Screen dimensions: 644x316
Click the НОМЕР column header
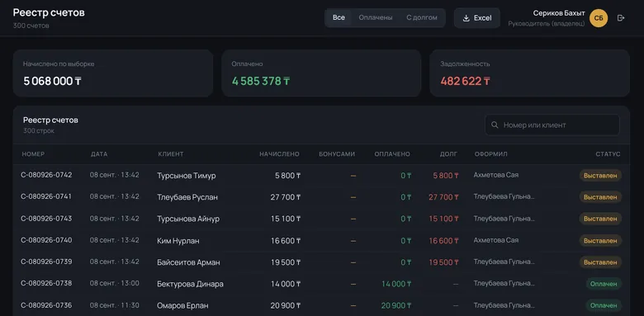[33, 154]
